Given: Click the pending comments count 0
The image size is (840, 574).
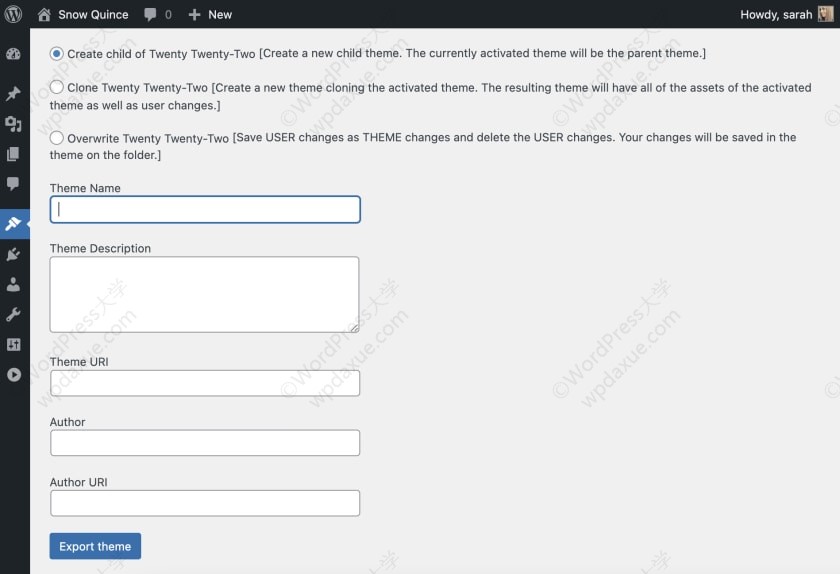Looking at the screenshot, I should tap(168, 14).
